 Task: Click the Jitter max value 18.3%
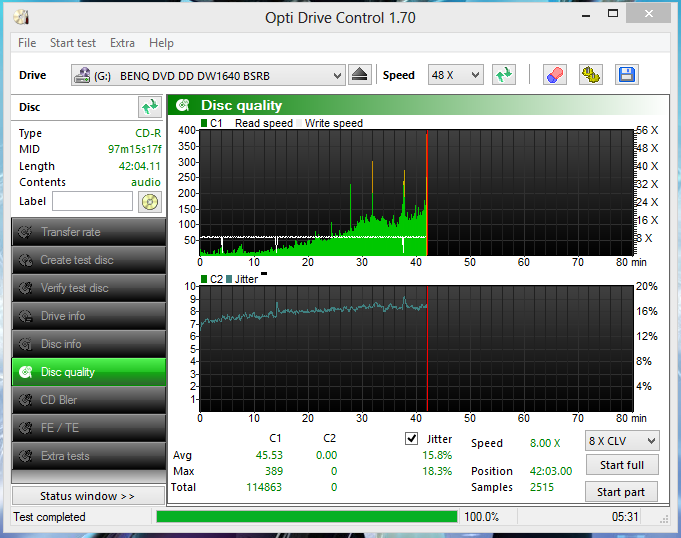[x=437, y=471]
